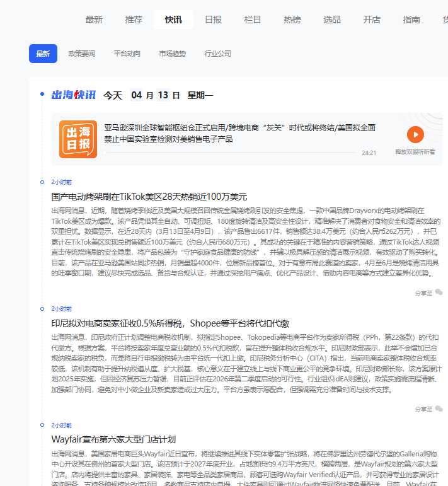Seek within the audio progress bar
The width and height of the screenshot is (448, 486).
pos(230,153)
